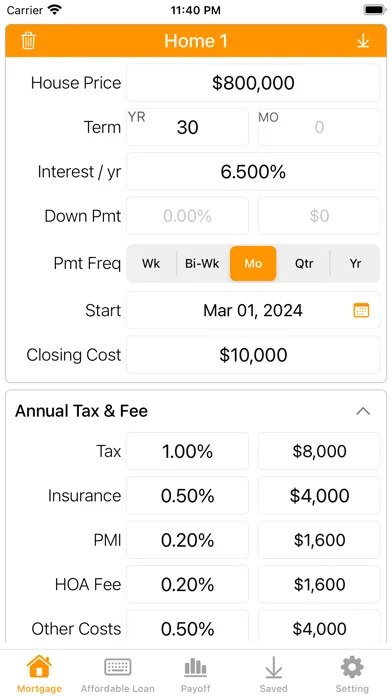Tap the trash icon to delete Home 1
This screenshot has height=696, width=392.
28,41
